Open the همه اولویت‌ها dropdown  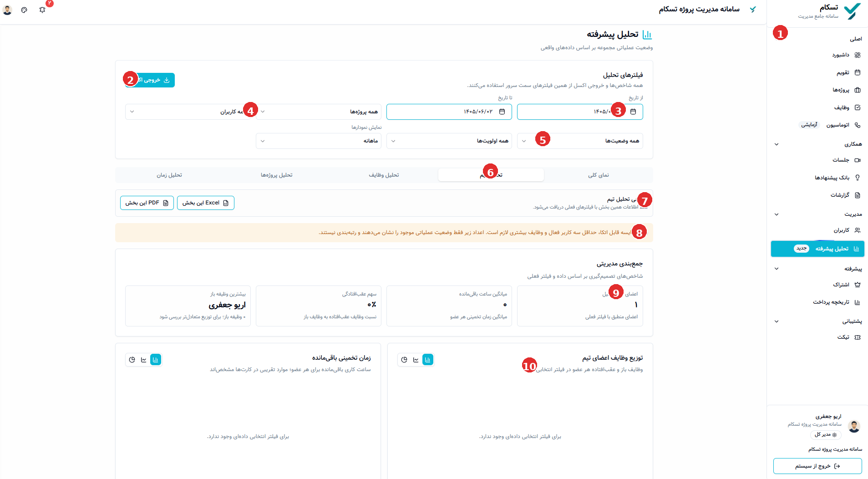point(449,141)
